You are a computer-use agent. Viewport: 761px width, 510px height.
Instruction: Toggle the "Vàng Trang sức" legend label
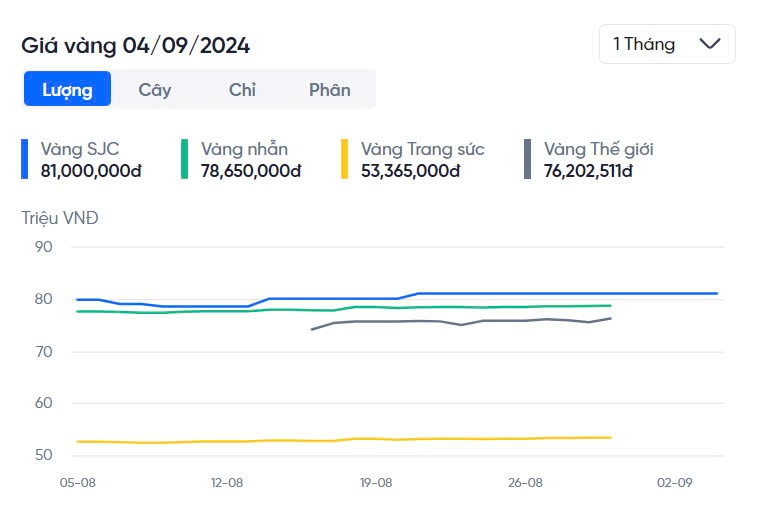422,149
